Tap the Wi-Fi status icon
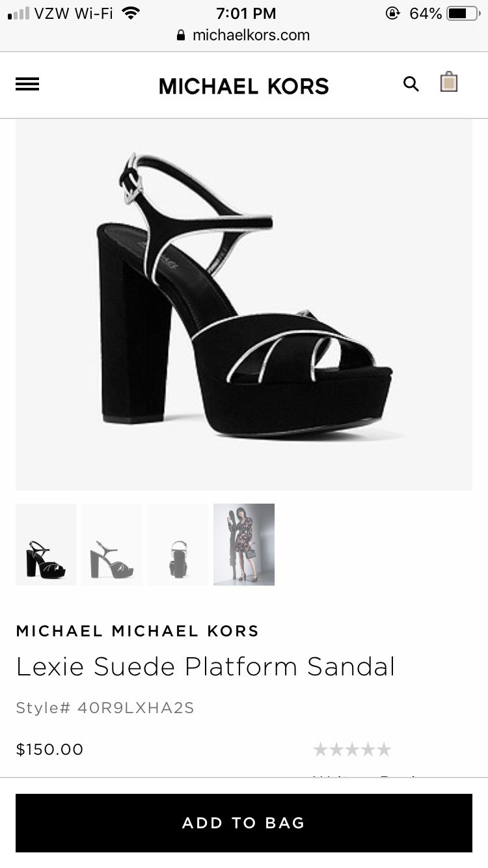Image resolution: width=488 pixels, height=868 pixels. [131, 13]
